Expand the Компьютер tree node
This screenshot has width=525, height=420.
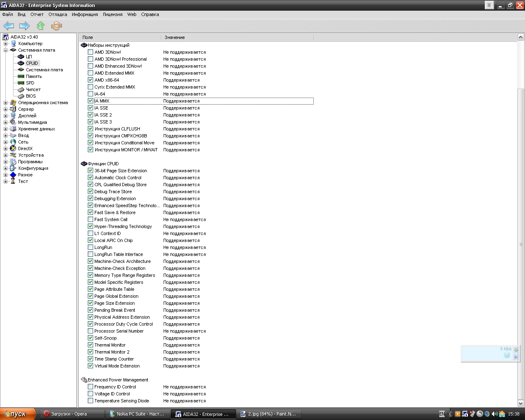[x=6, y=43]
